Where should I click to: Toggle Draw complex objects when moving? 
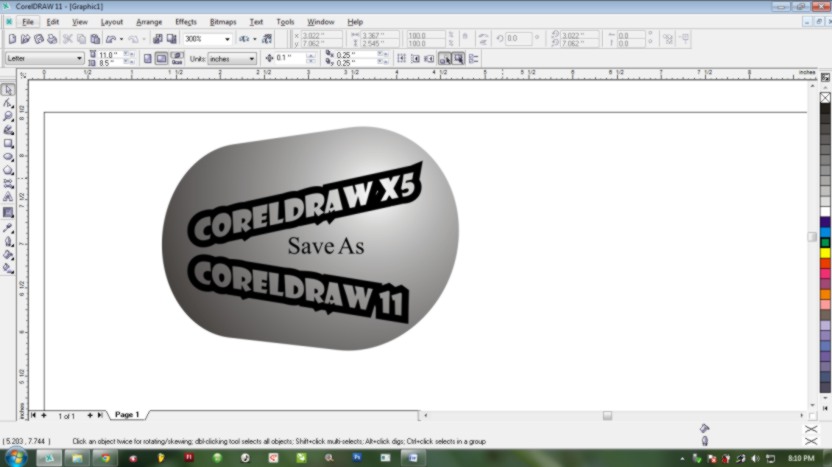(445, 58)
